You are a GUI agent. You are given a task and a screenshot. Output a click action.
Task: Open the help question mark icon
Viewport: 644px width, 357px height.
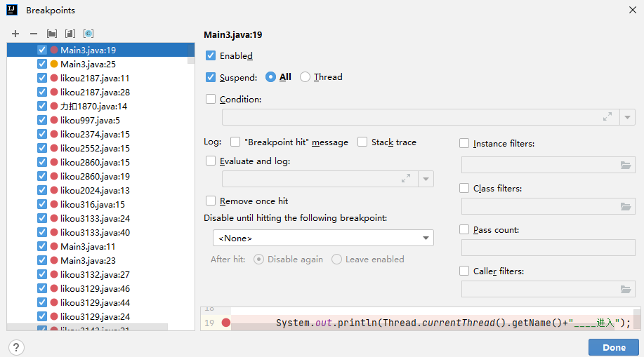(16, 347)
